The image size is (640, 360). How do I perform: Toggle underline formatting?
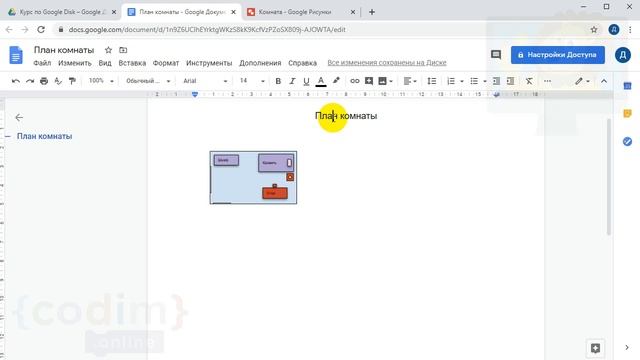click(x=306, y=81)
